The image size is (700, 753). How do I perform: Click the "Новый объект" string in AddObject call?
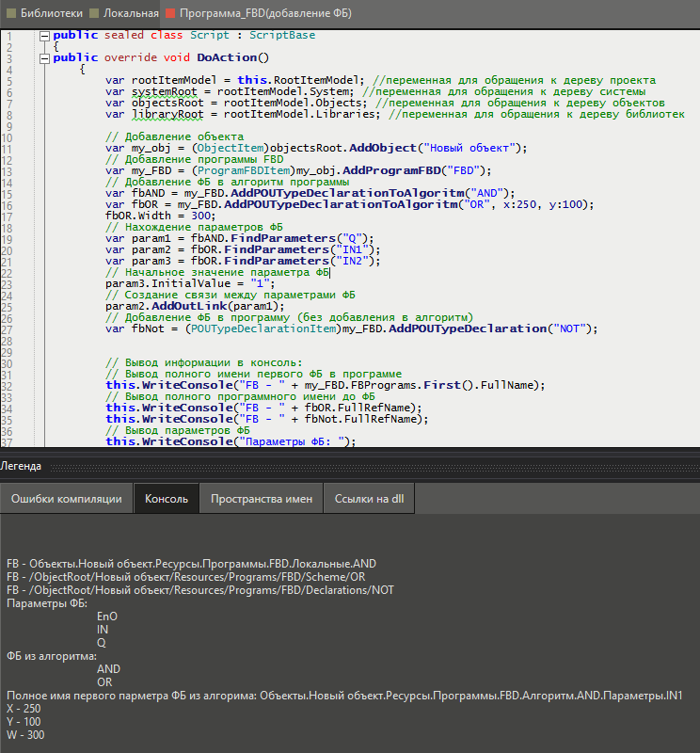click(x=468, y=148)
